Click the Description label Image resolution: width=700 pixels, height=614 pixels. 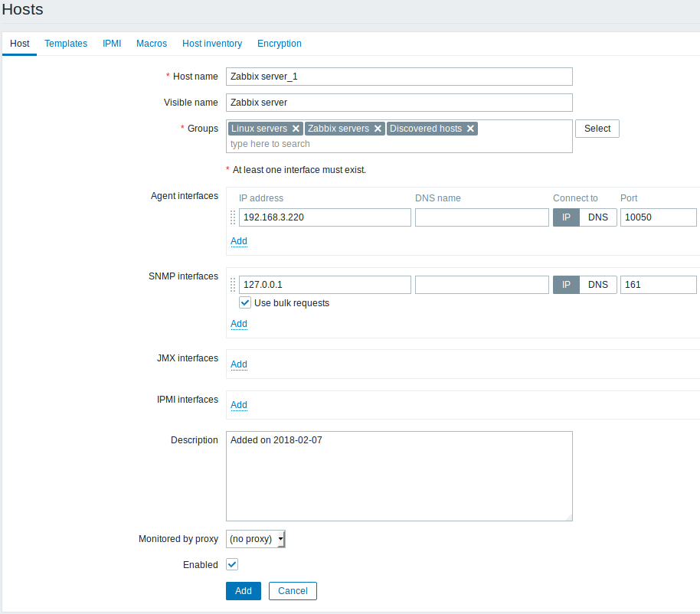click(195, 440)
